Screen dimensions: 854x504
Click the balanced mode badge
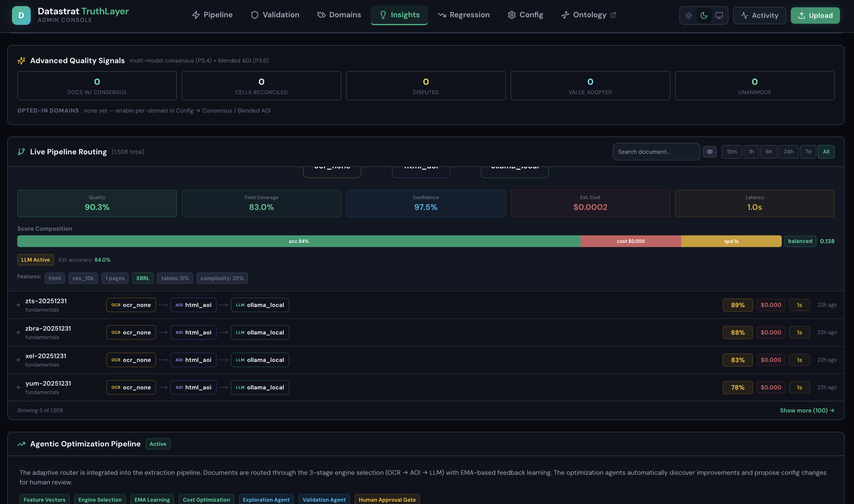800,241
